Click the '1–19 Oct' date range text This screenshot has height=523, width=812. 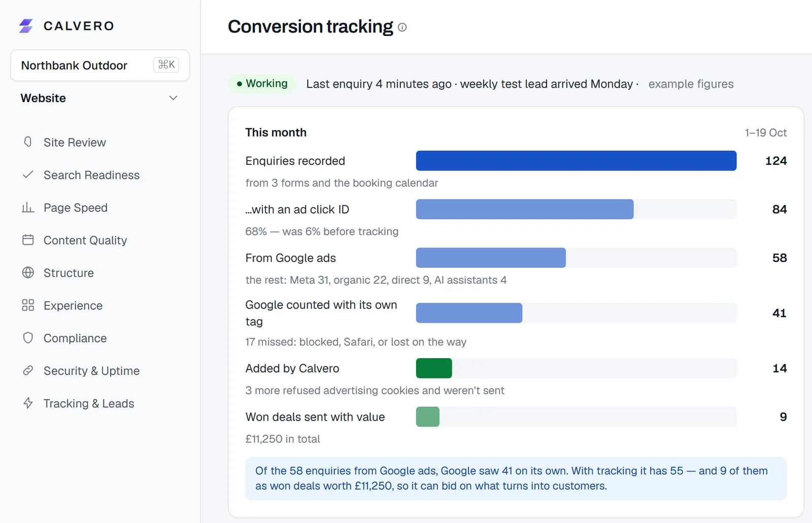(766, 133)
